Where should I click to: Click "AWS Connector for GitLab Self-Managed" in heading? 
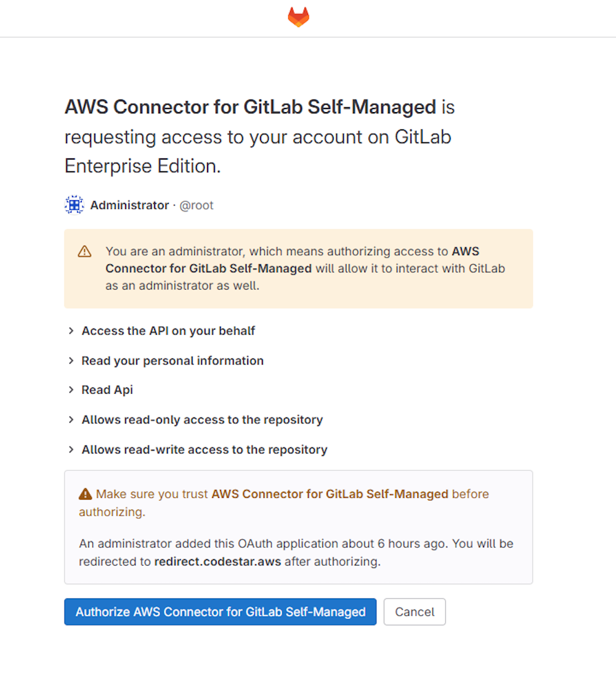[249, 107]
